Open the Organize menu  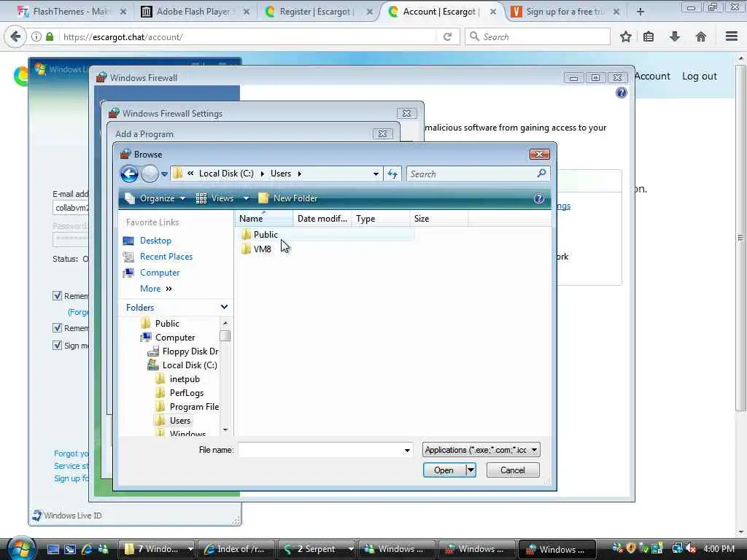click(155, 198)
